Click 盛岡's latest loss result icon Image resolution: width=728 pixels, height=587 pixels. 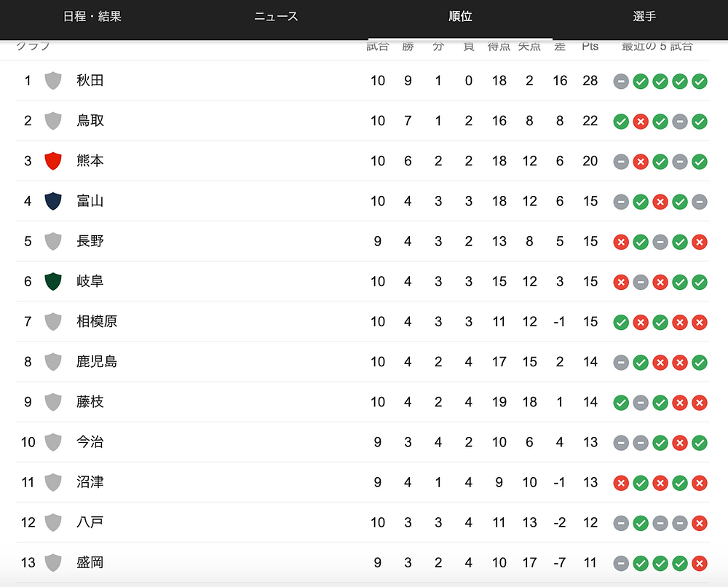coord(699,563)
